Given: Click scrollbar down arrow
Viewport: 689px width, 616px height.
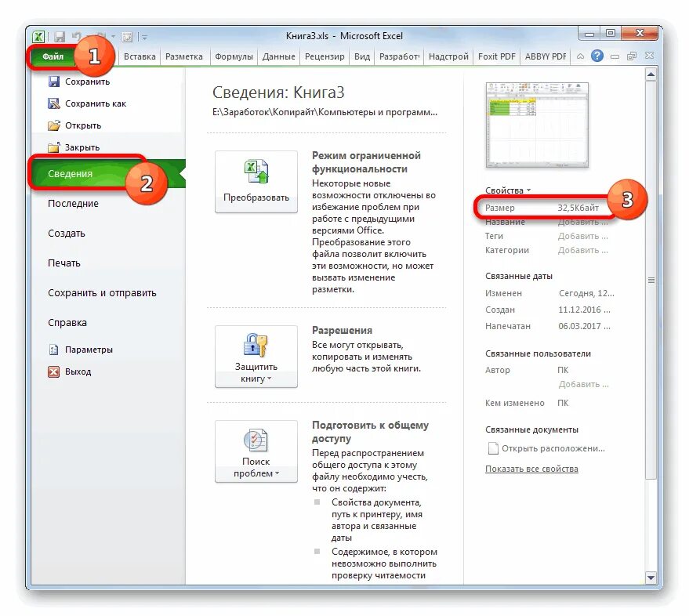Looking at the screenshot, I should coord(651,578).
